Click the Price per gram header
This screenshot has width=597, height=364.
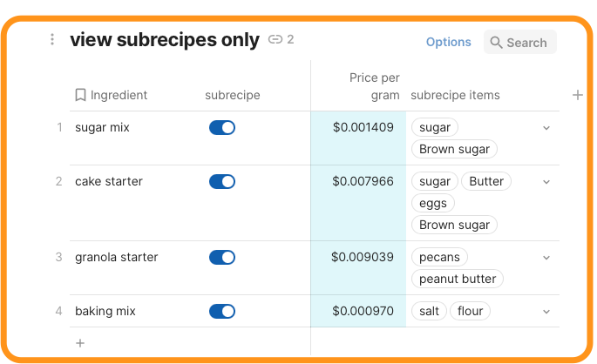(x=374, y=86)
